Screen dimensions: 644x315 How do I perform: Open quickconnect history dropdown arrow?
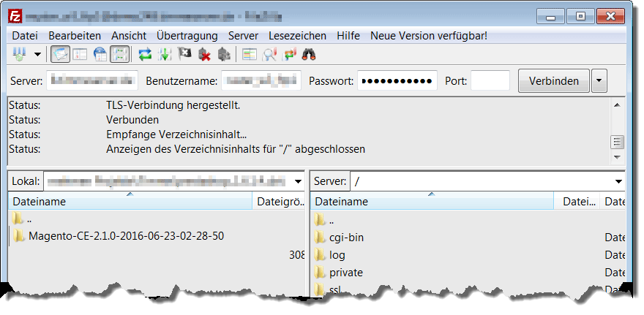tap(599, 80)
